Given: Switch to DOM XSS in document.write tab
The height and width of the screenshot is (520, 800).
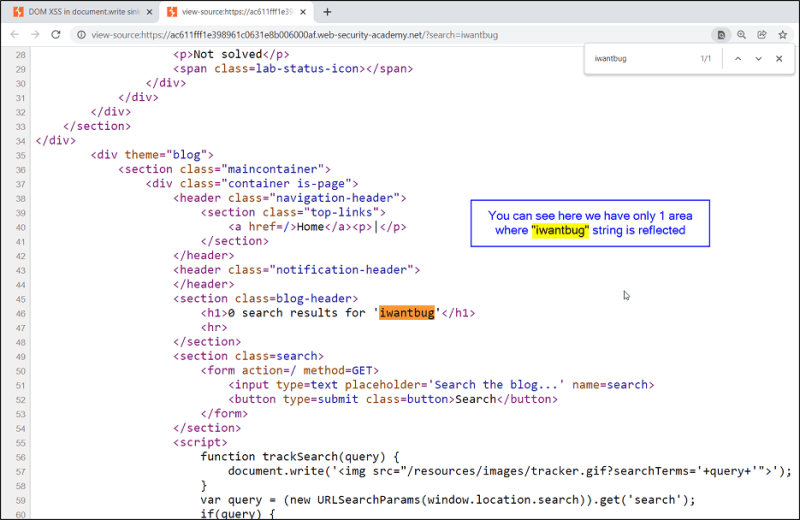Looking at the screenshot, I should tap(82, 12).
